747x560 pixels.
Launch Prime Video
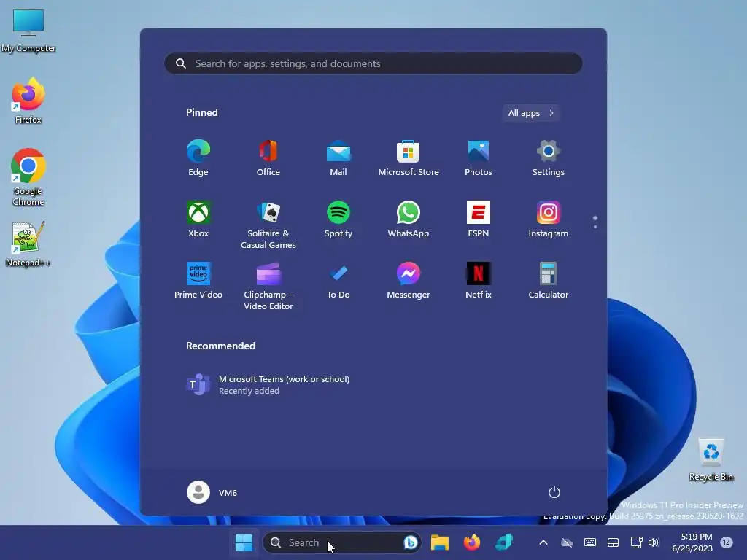click(198, 281)
